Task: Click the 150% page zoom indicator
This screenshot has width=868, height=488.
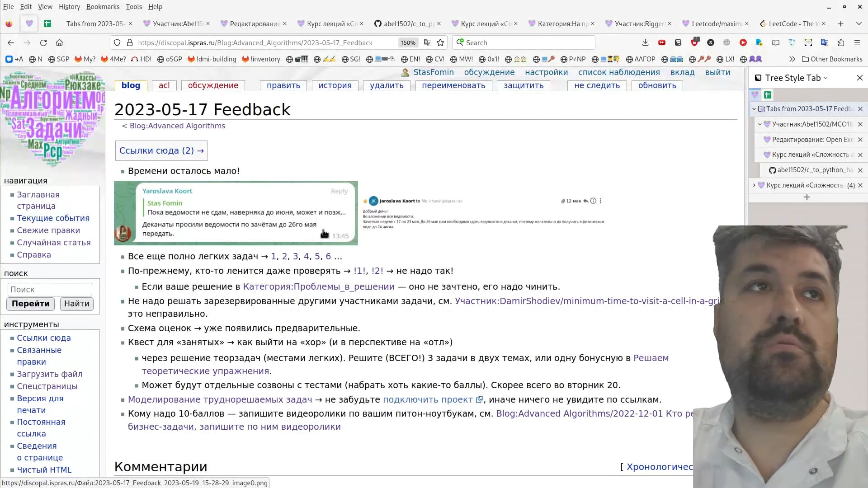Action: tap(407, 42)
